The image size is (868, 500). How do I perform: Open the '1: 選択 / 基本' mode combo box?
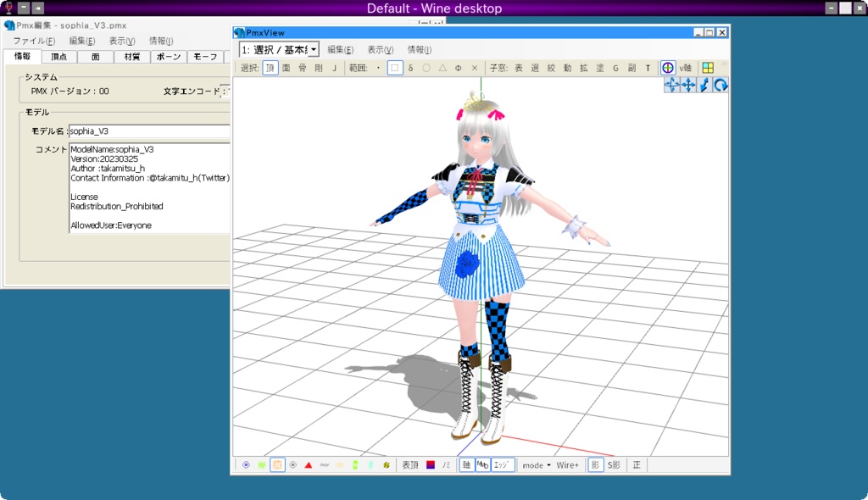279,50
